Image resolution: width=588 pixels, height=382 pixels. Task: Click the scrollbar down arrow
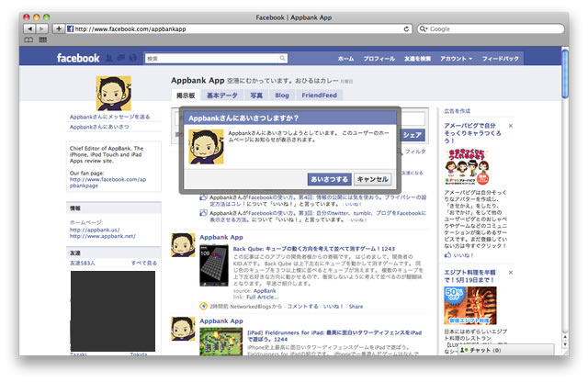click(565, 344)
